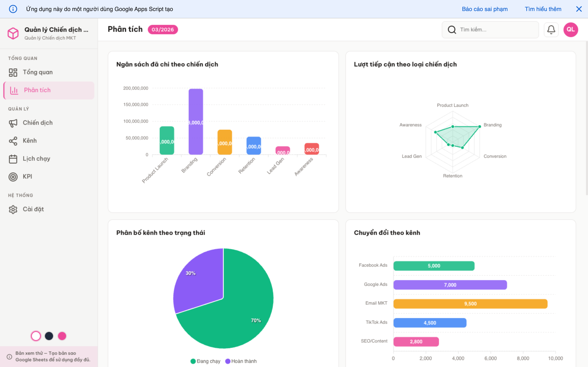588x367 pixels.
Task: Toggle the Đang chạy legend entry
Action: (205, 361)
